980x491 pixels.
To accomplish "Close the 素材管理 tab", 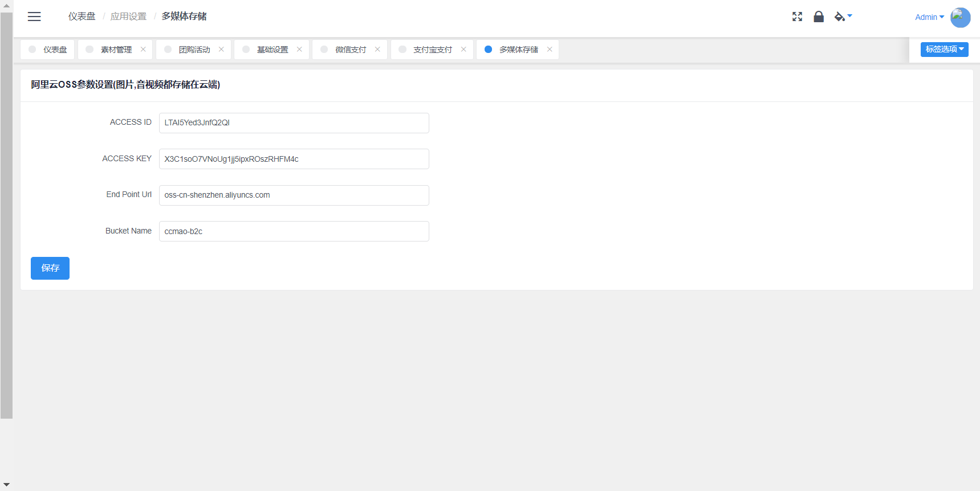I will click(x=143, y=50).
